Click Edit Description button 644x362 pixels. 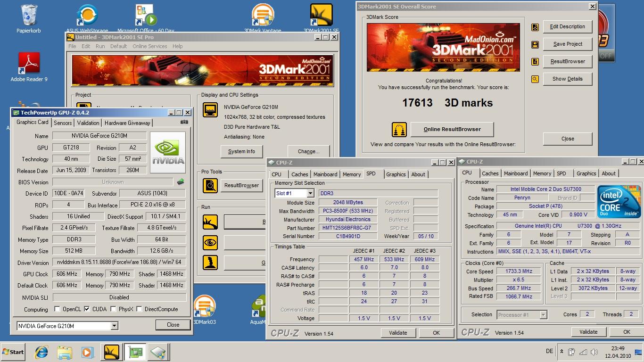click(x=568, y=26)
